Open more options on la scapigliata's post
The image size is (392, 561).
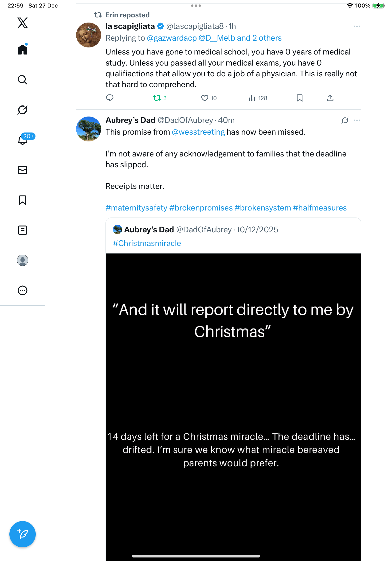coord(357,26)
